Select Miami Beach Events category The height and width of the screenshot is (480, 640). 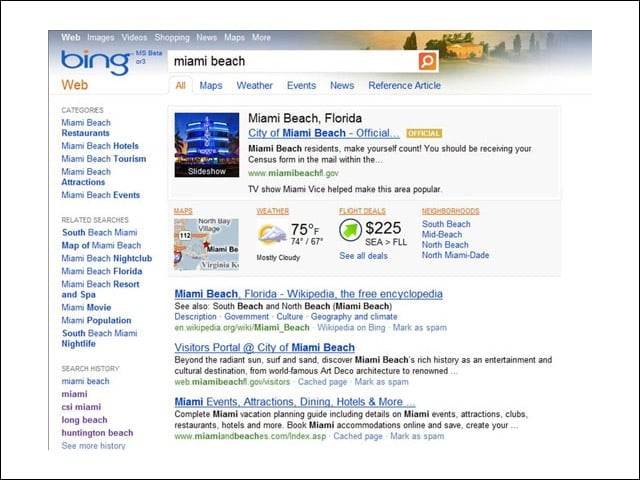coord(101,195)
